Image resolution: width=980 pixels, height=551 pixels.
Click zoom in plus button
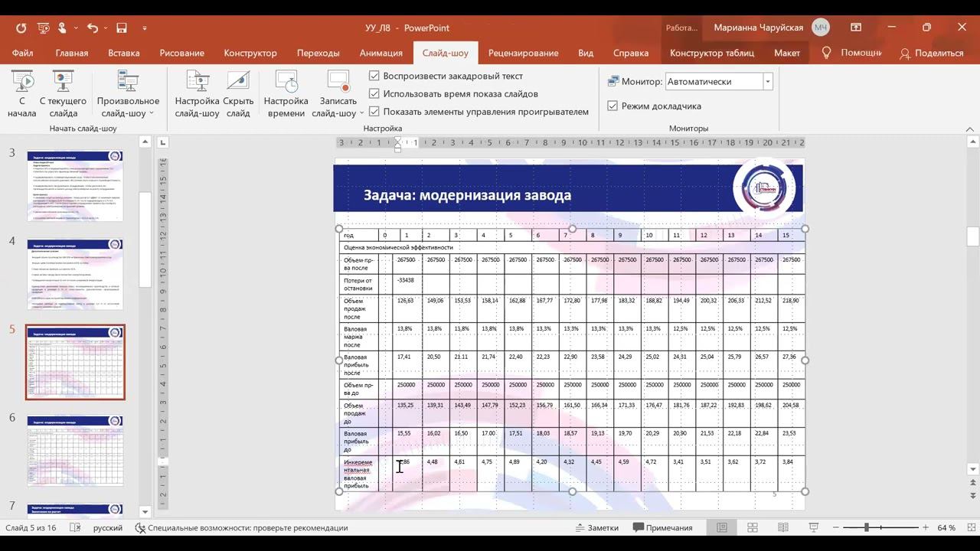coord(926,527)
